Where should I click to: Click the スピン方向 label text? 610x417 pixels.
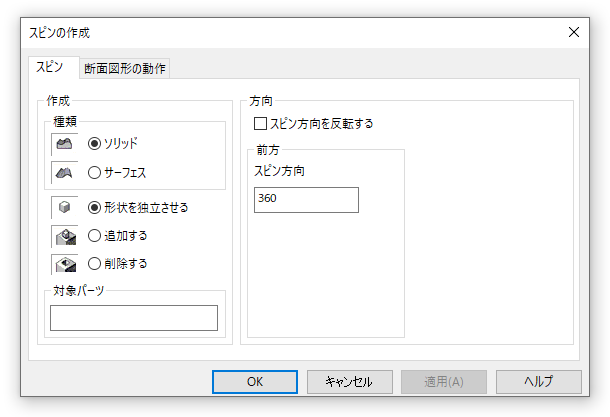click(x=279, y=171)
